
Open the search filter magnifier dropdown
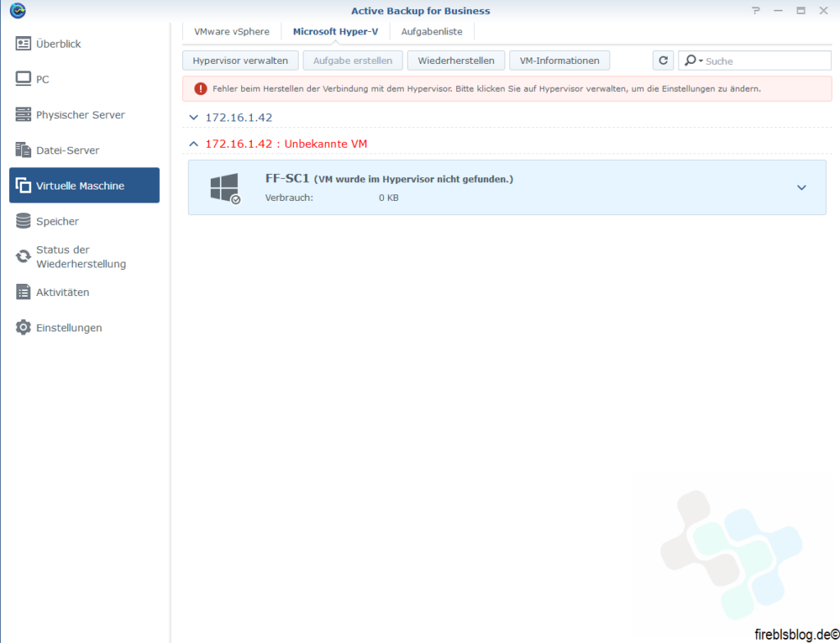(693, 61)
